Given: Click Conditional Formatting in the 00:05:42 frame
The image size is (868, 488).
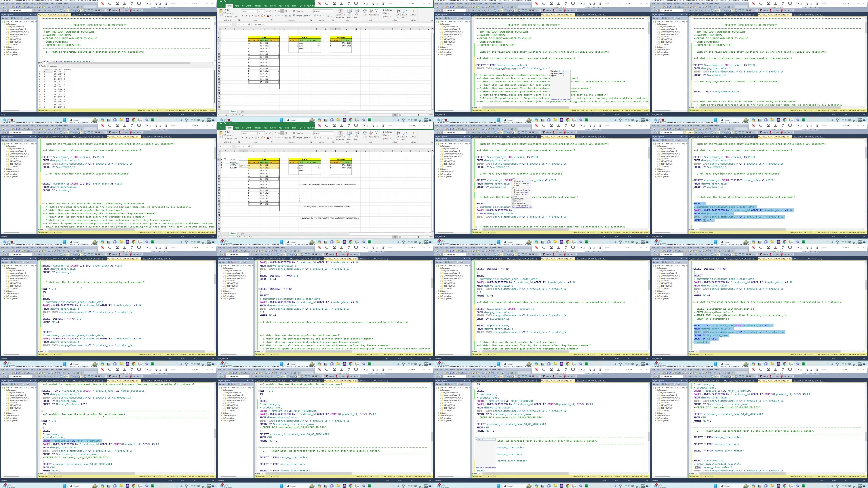Looking at the screenshot, I should coord(340,14).
